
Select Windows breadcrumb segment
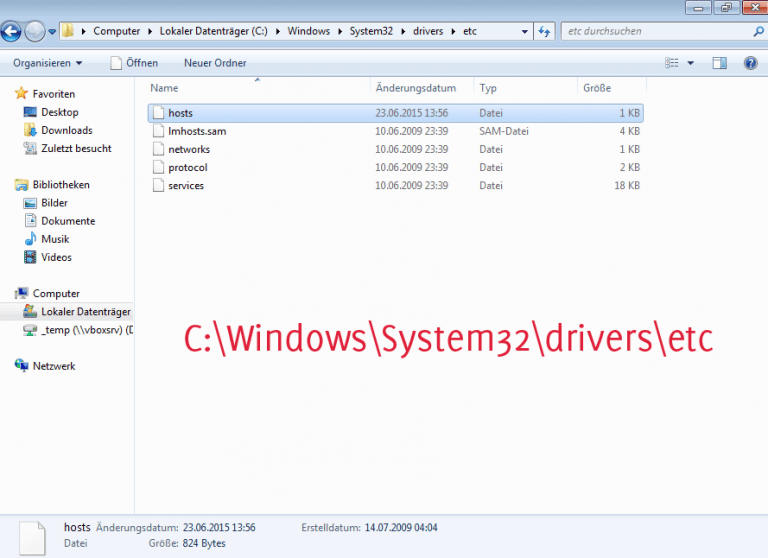[309, 31]
